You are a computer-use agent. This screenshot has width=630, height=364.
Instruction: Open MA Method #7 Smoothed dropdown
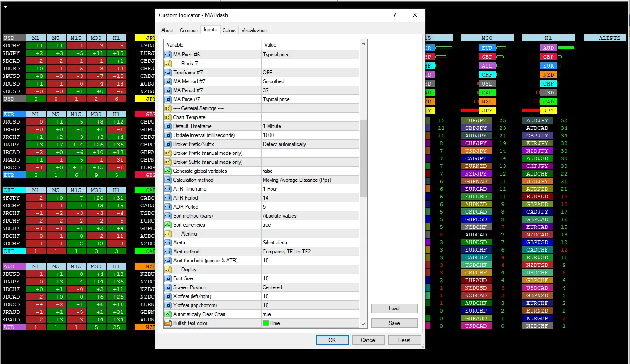pyautogui.click(x=310, y=81)
